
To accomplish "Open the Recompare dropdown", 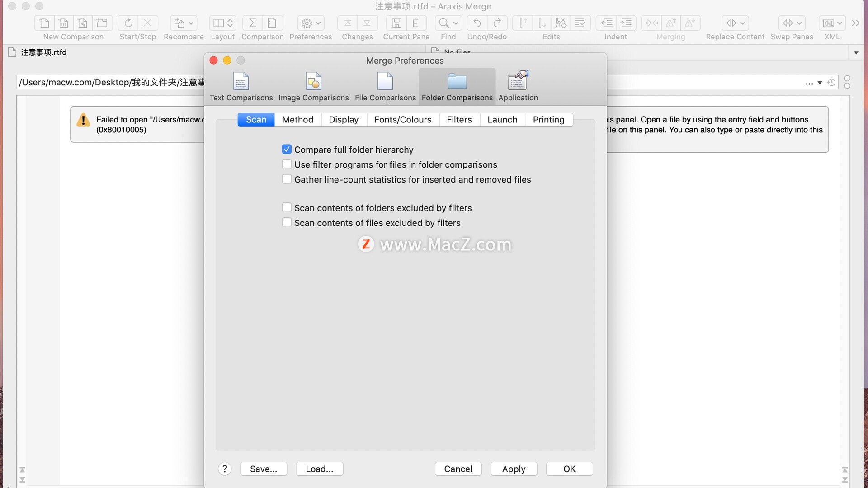I will [184, 23].
